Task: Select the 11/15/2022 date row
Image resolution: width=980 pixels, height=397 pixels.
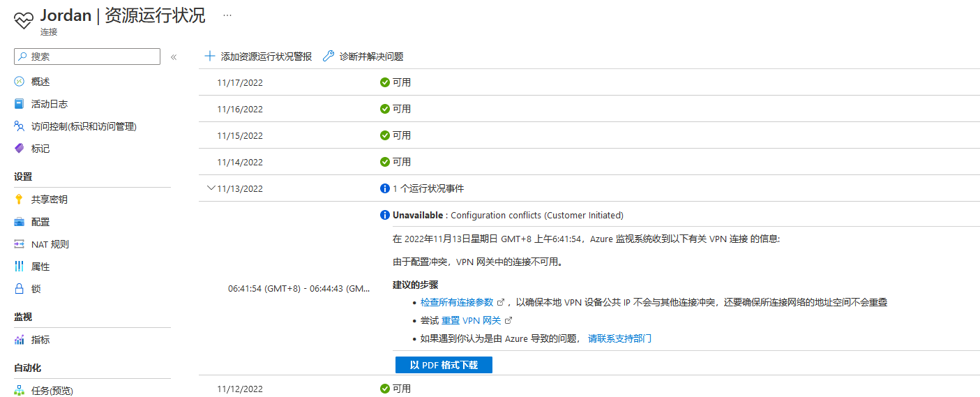Action: (589, 135)
